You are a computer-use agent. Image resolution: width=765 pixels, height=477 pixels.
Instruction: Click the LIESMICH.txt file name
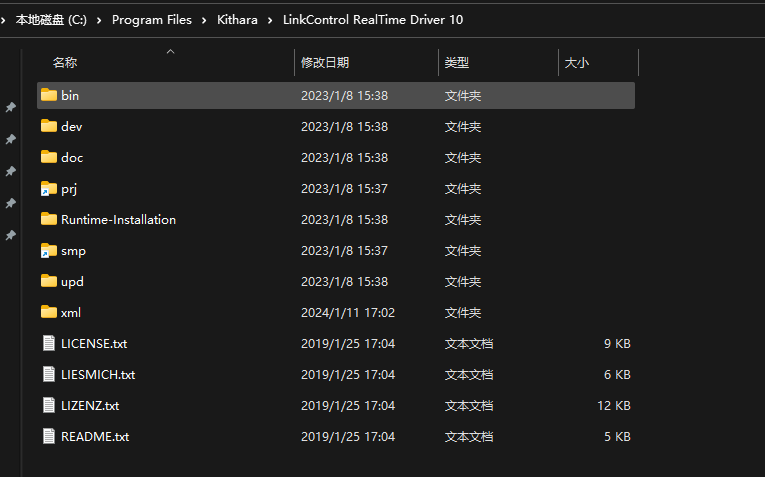[98, 375]
